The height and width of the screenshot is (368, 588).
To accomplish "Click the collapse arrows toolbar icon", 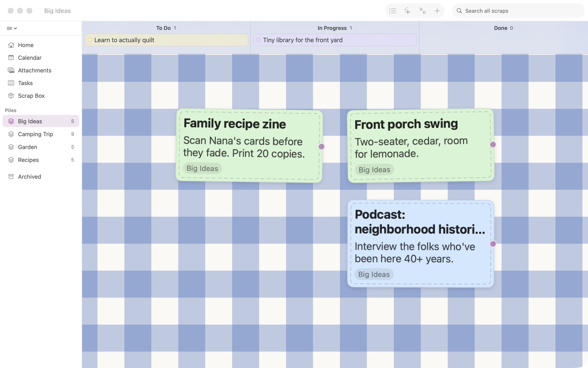I will [422, 11].
